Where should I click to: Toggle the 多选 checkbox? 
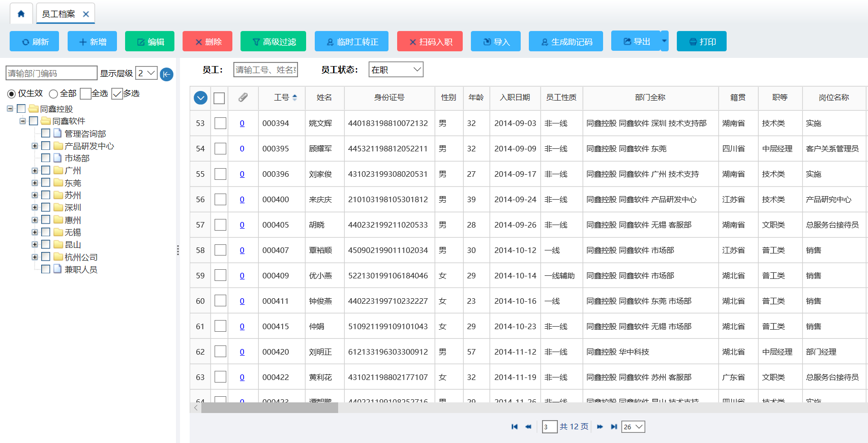click(x=117, y=93)
